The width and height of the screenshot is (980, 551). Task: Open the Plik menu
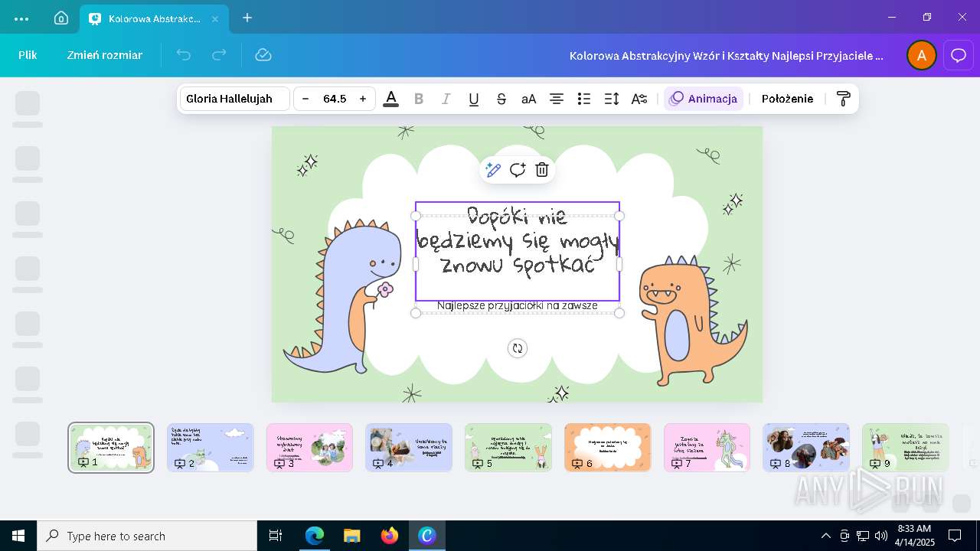click(x=28, y=55)
